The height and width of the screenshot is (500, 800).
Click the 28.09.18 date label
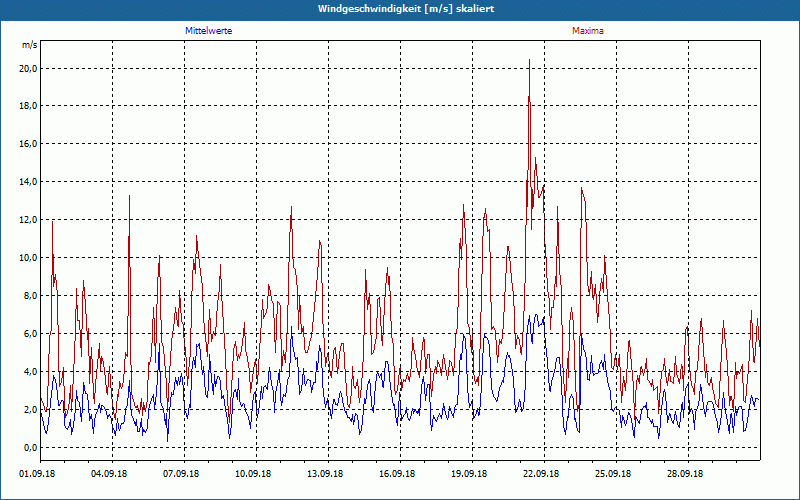684,474
